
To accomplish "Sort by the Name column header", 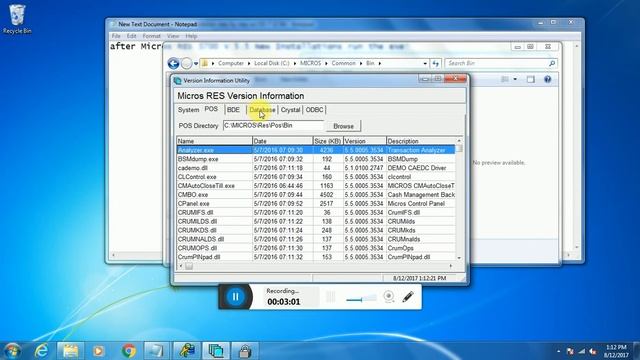I will pyautogui.click(x=214, y=141).
